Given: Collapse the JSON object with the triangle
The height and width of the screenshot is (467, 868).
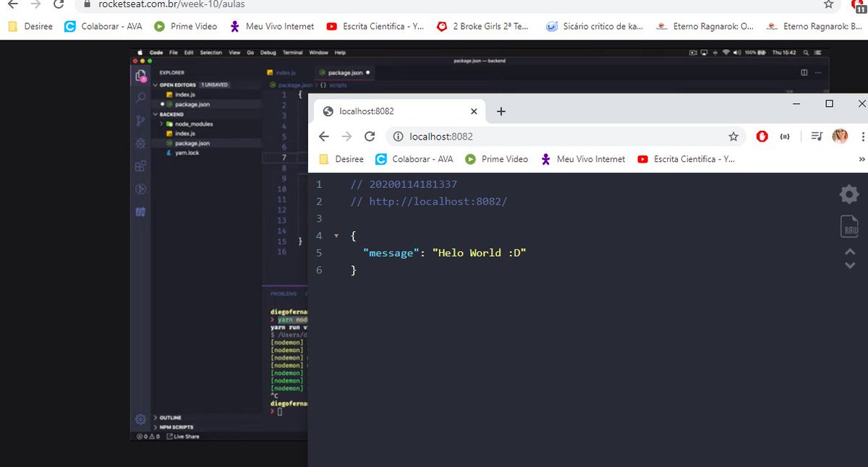Looking at the screenshot, I should point(336,236).
